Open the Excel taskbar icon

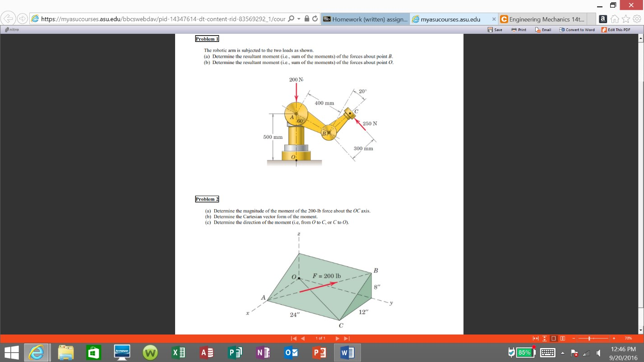[178, 353]
